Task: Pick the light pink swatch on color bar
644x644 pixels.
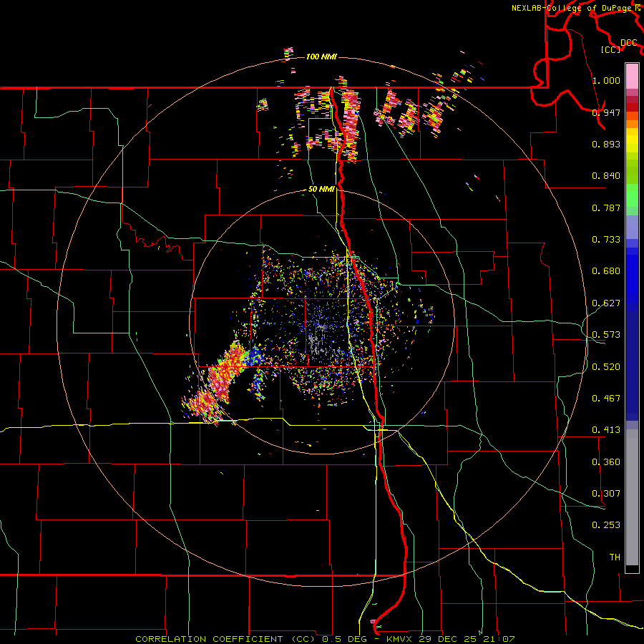Action: click(632, 76)
